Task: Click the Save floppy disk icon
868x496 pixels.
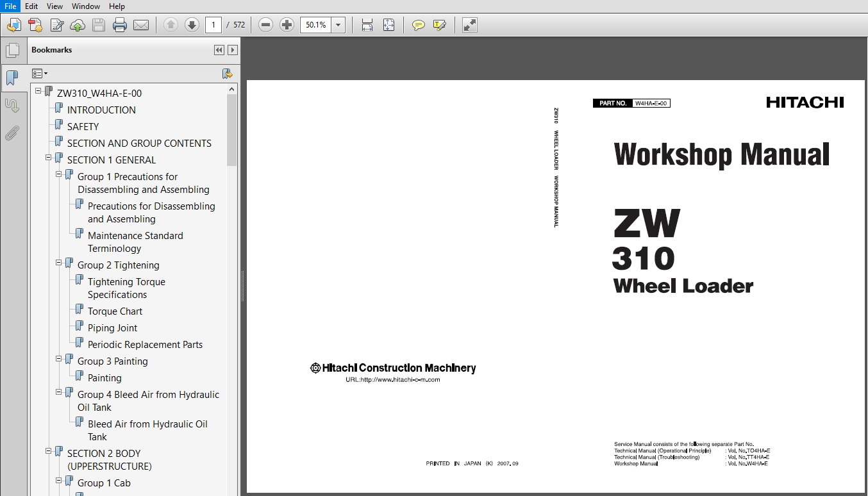Action: point(99,26)
